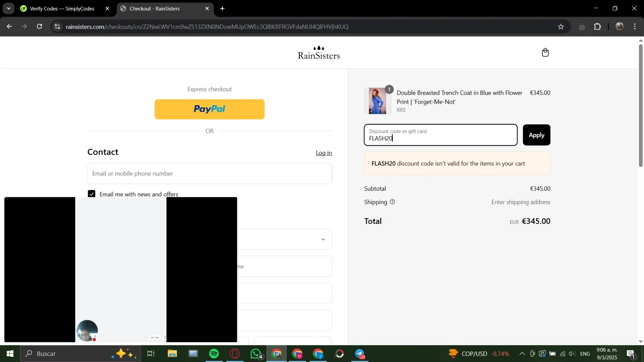The height and width of the screenshot is (362, 644).
Task: Reload the current page
Action: (39, 27)
